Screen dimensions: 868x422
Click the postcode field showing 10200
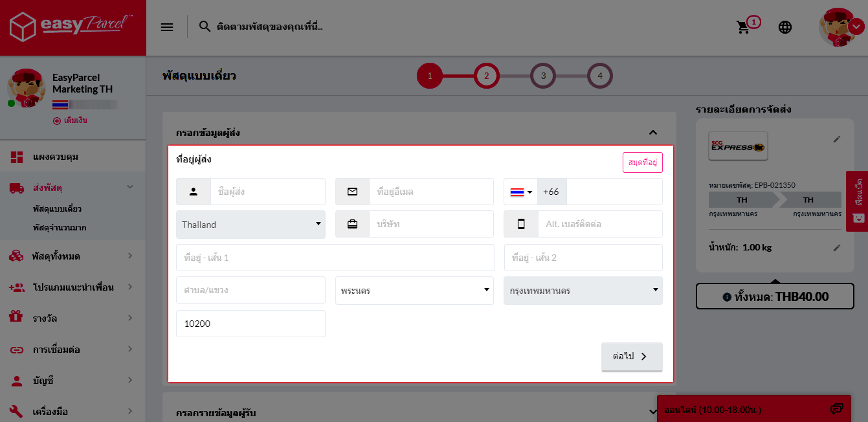tap(250, 324)
